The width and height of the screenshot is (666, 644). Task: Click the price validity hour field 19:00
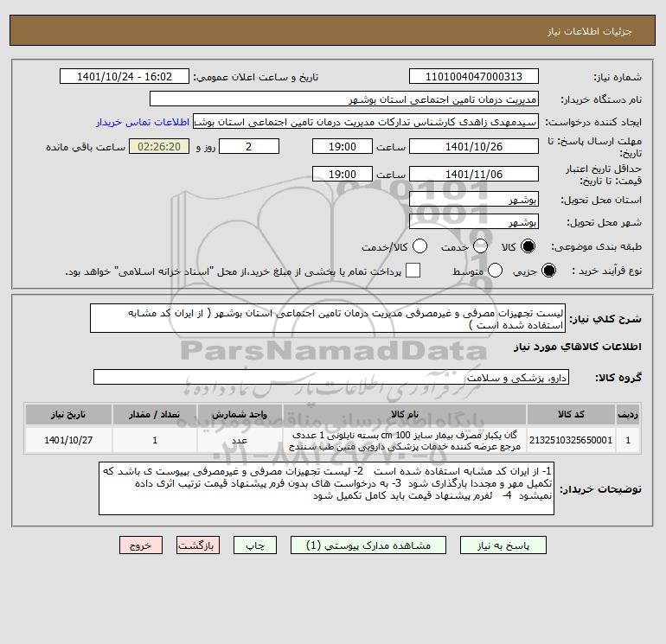pos(343,174)
